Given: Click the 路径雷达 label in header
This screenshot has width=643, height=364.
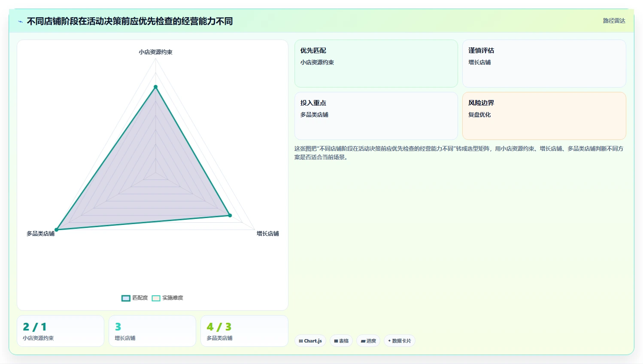Looking at the screenshot, I should click(x=614, y=21).
